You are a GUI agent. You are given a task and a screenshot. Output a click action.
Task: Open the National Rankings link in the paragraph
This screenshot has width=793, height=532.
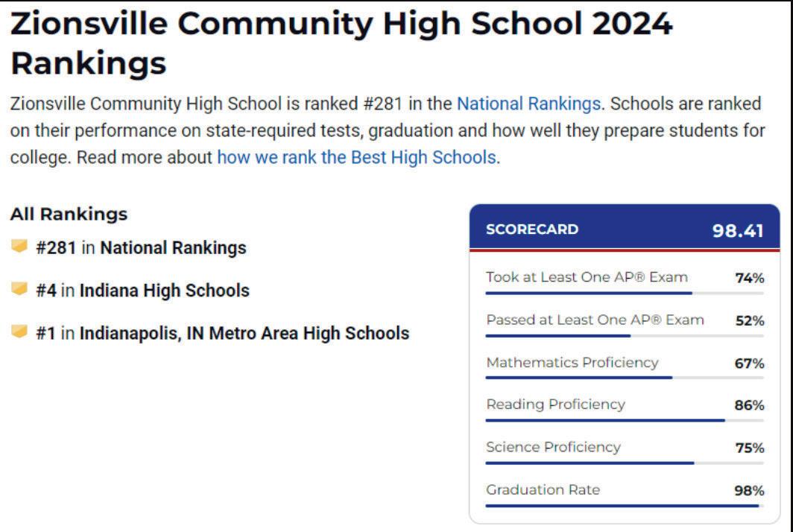[528, 104]
